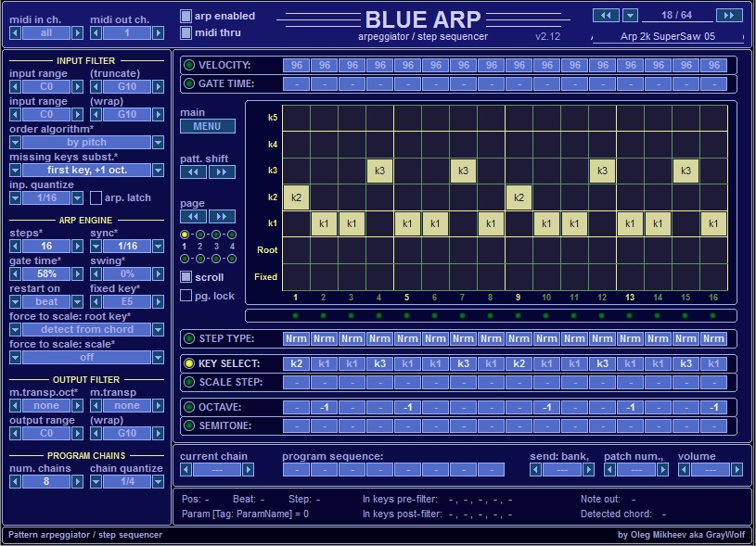The width and height of the screenshot is (756, 546).
Task: Click the Nrm step type cell for step 1
Action: [296, 338]
